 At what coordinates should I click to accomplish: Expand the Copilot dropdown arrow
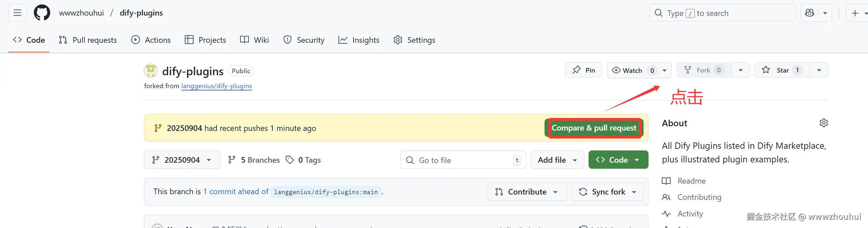(x=825, y=13)
